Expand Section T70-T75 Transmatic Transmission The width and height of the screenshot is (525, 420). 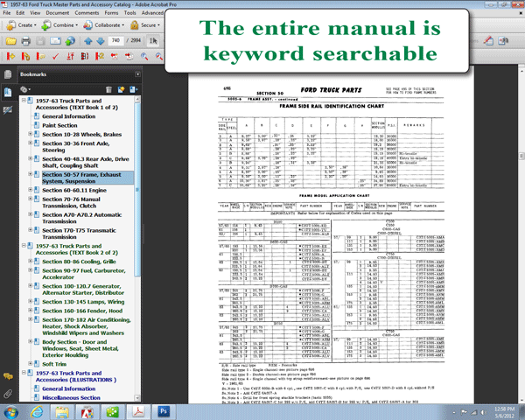pyautogui.click(x=30, y=230)
